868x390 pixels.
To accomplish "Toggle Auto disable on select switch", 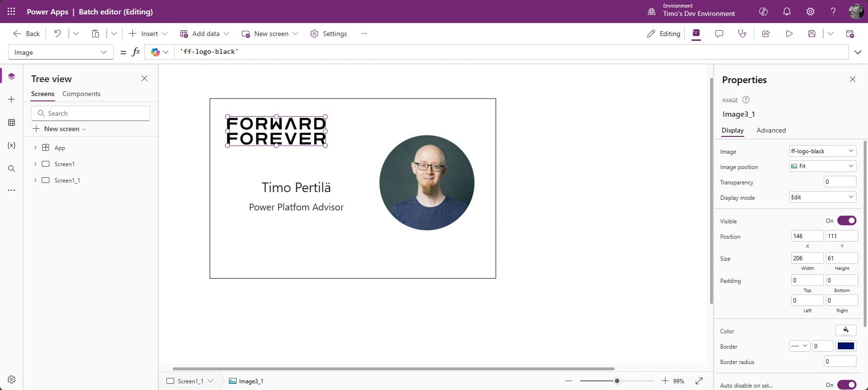I will coord(846,385).
